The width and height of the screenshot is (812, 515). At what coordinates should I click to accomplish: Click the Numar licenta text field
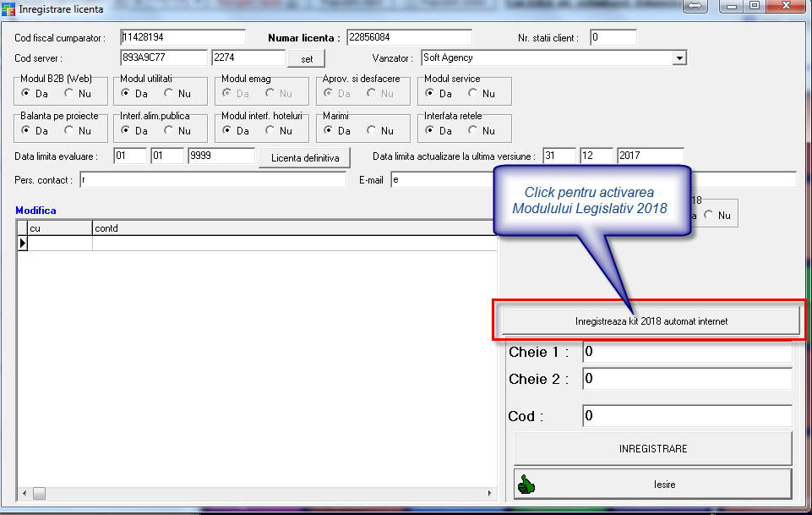point(409,37)
